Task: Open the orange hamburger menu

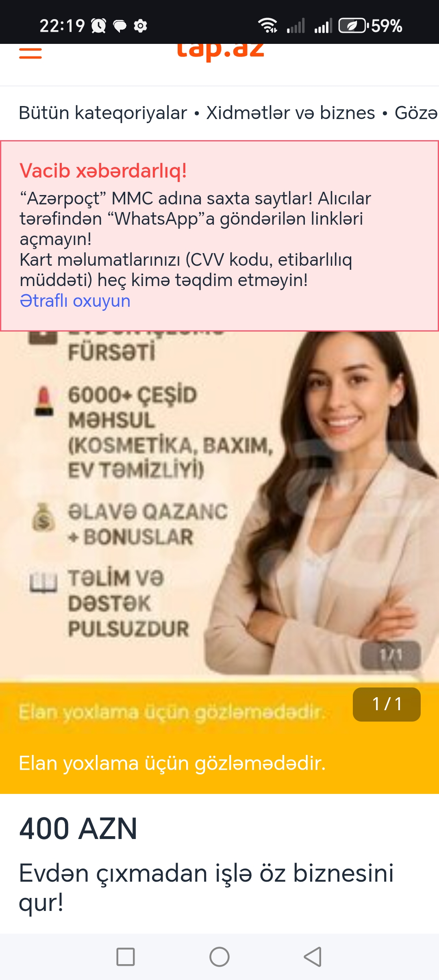Action: [30, 53]
